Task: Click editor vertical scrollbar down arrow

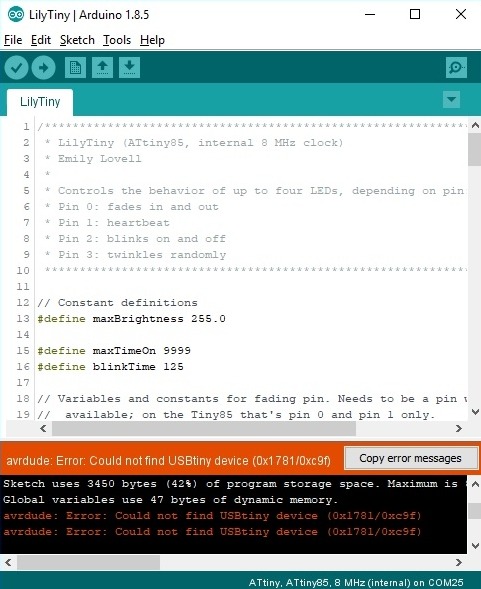Action: (x=475, y=412)
